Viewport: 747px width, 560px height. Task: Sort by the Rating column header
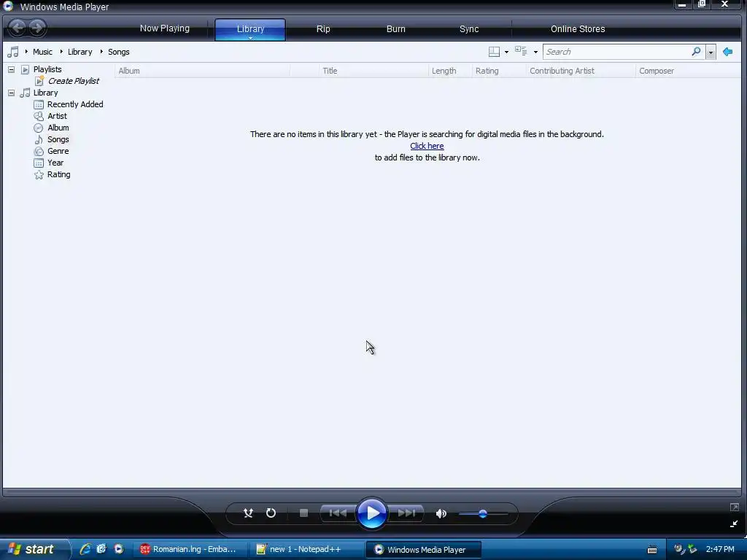point(499,71)
